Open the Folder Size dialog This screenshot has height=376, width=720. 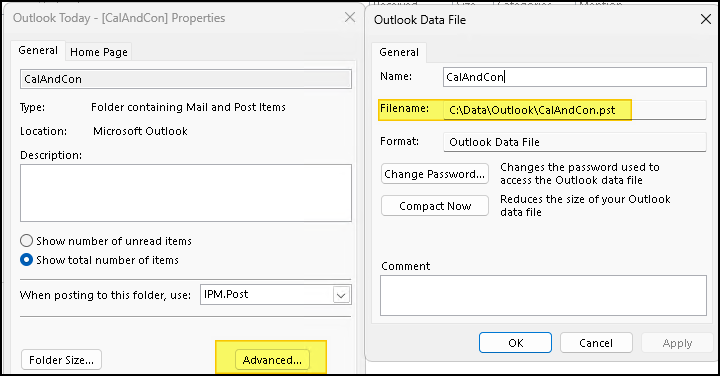tap(61, 360)
